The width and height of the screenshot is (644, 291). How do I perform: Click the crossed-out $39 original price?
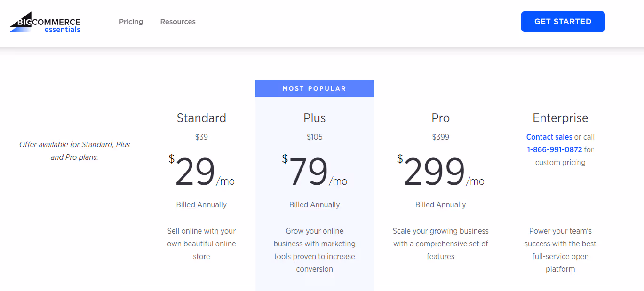[x=201, y=137]
